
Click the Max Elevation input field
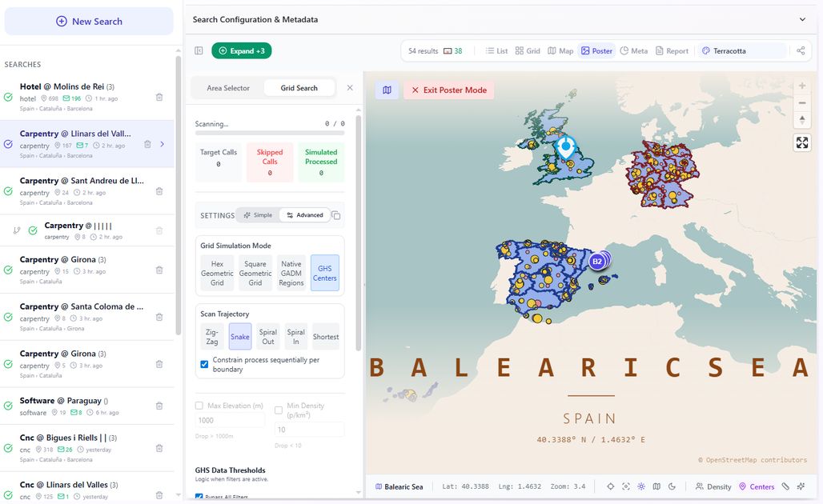[x=230, y=420]
